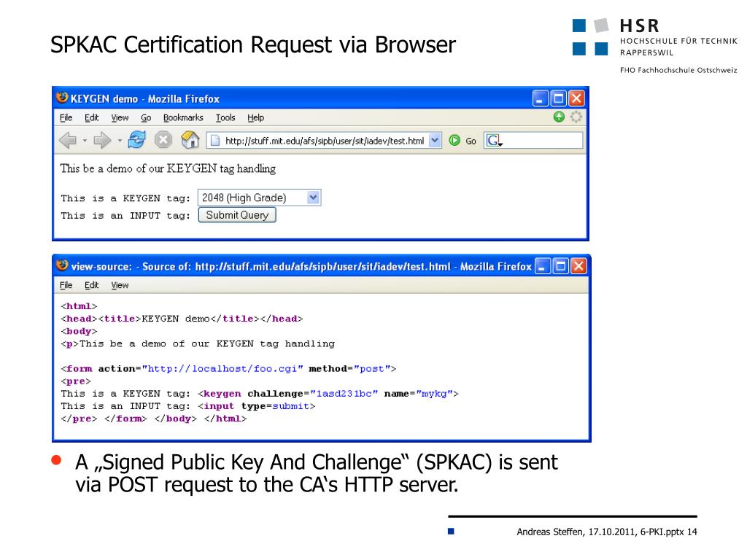Click the "This is an INPUT tag:" label on page
Screen dimensions: 747x560
(x=125, y=216)
